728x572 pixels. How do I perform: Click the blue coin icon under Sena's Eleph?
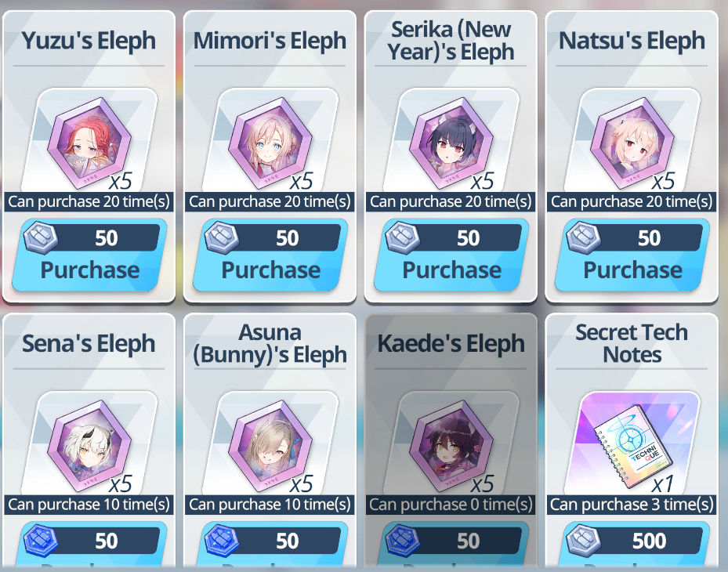click(41, 541)
